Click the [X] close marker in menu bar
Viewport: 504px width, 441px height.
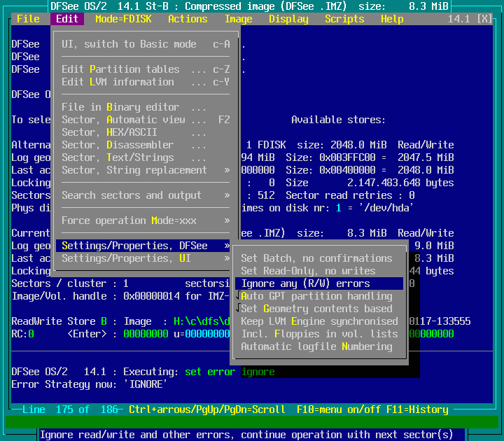tap(484, 19)
